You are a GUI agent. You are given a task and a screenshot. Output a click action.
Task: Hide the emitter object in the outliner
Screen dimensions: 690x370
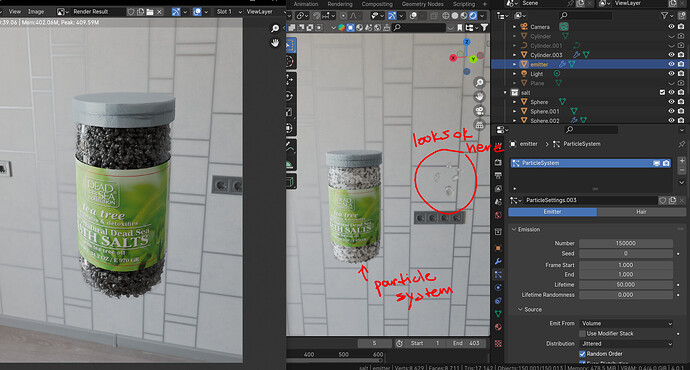(672, 64)
